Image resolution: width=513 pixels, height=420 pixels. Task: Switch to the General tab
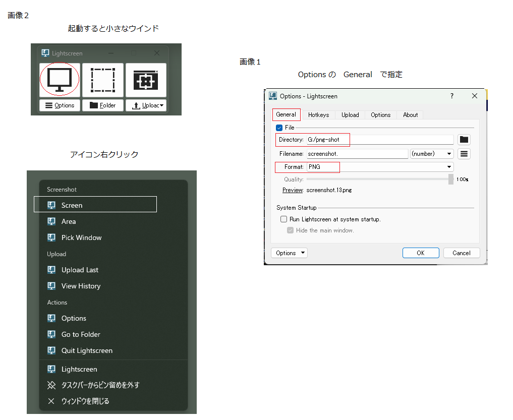(286, 114)
